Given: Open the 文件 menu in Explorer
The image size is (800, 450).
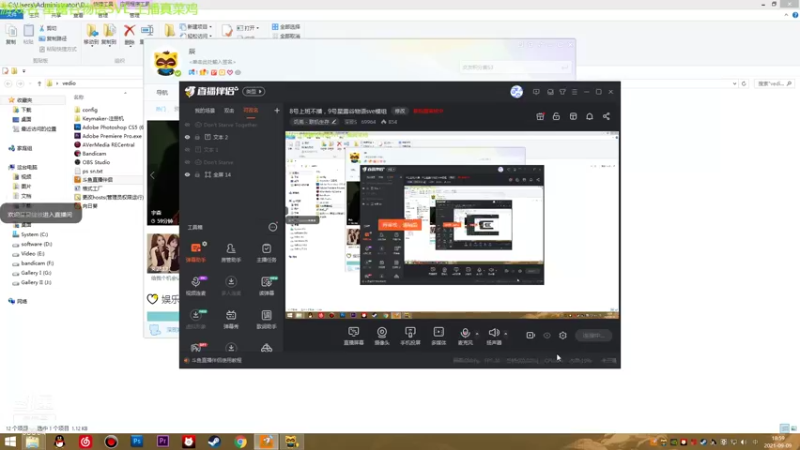Looking at the screenshot, I should pos(11,15).
